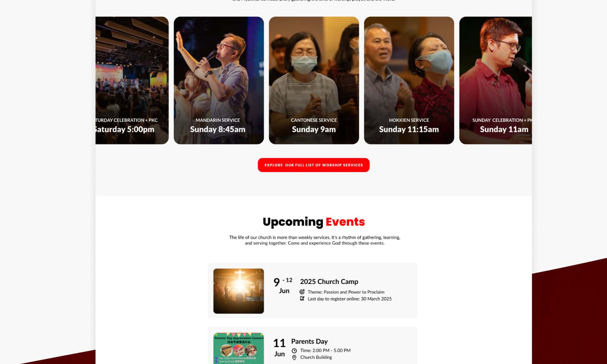Click the clock icon beside Parents Day time
Screen dimensions: 607x364
coord(294,351)
